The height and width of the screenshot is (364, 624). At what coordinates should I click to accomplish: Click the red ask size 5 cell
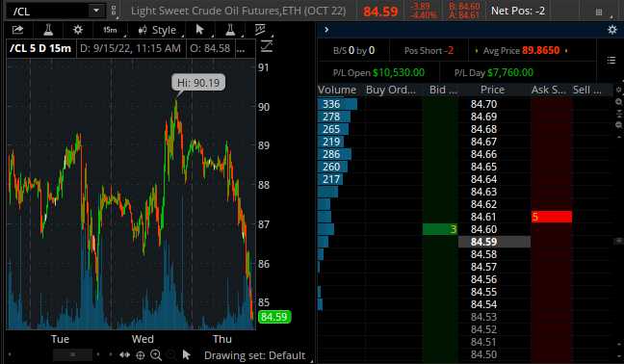pos(552,217)
